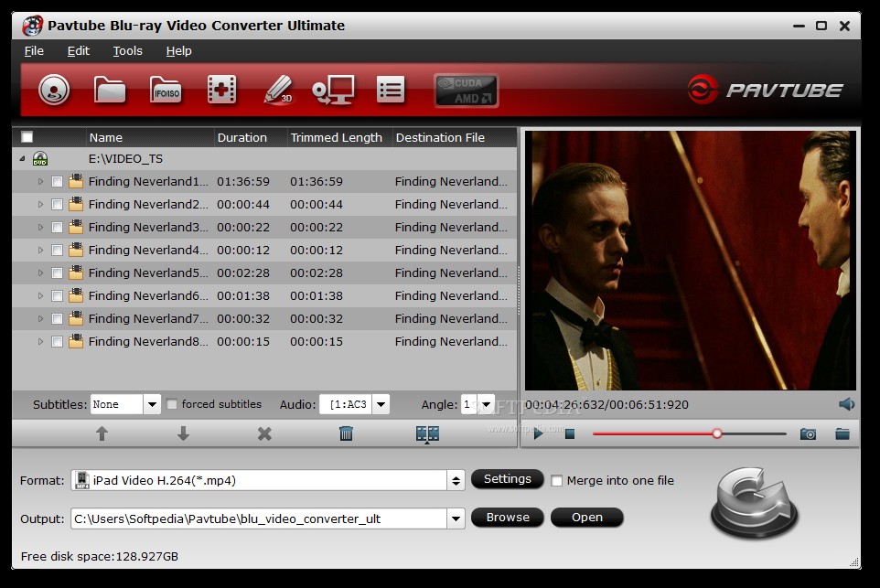Screen dimensions: 880x588
Task: Open the Load folder icon
Action: [x=110, y=90]
